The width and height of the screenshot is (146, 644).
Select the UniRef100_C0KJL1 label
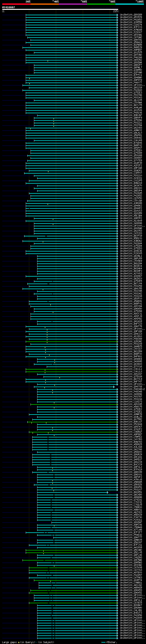pyautogui.click(x=131, y=369)
